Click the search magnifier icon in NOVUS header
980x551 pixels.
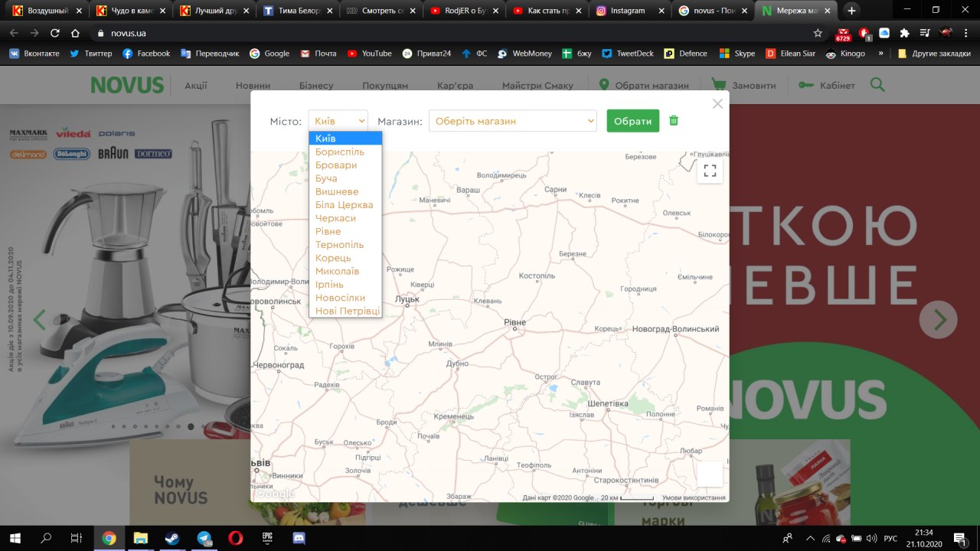pyautogui.click(x=877, y=85)
